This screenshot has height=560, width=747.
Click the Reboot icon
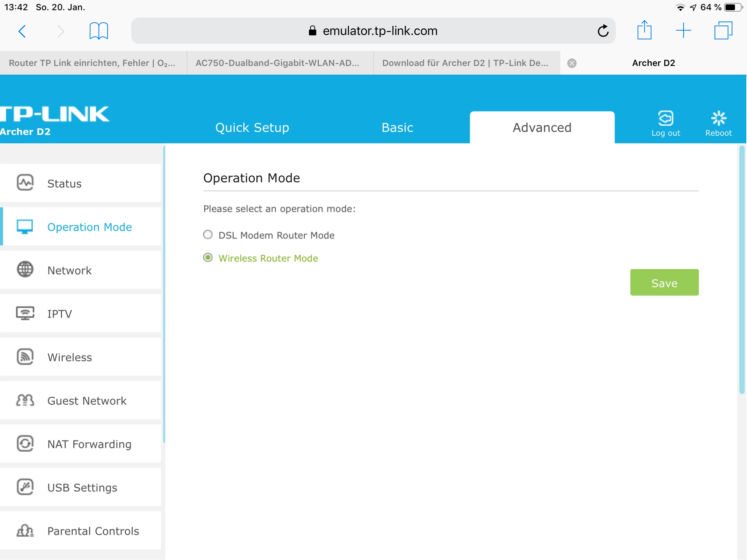[x=718, y=118]
